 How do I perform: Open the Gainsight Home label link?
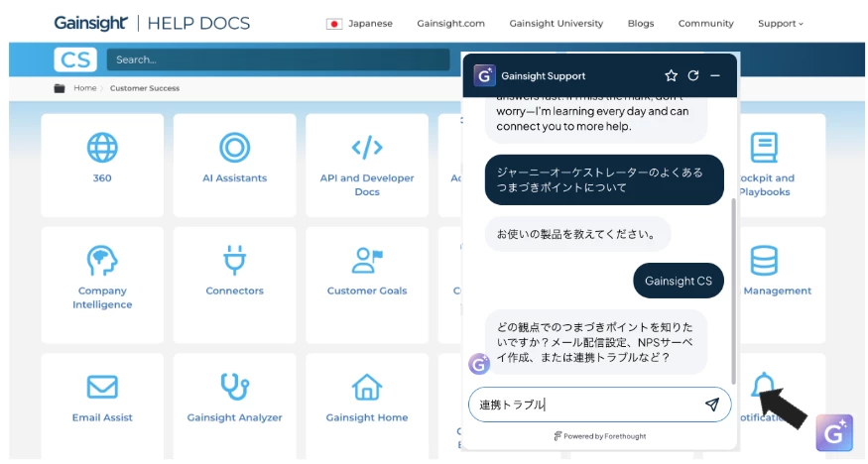point(367,417)
